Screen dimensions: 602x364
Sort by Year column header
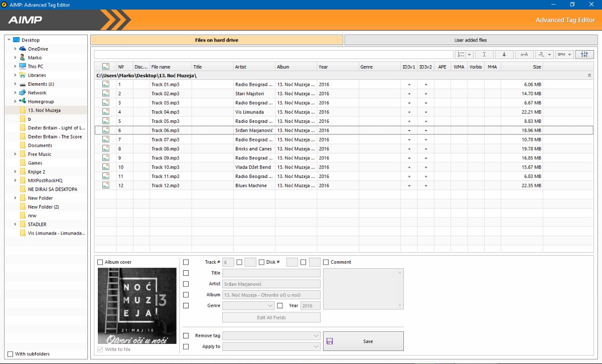[x=338, y=66]
